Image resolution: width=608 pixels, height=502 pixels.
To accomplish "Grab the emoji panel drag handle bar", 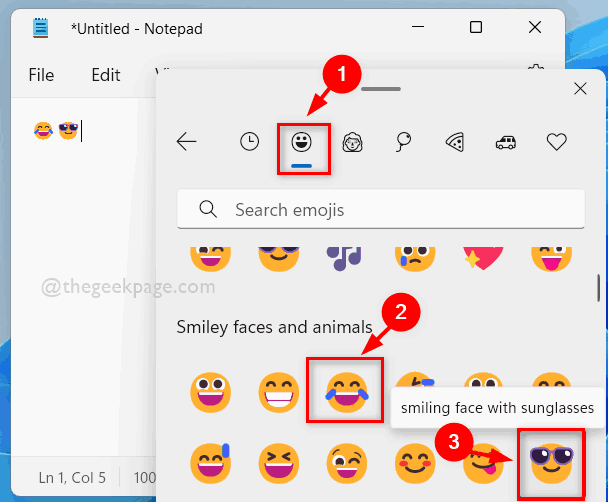I will pyautogui.click(x=381, y=89).
